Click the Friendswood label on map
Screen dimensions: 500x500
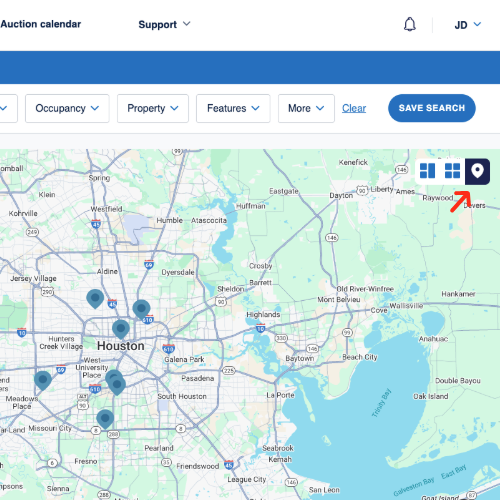click(198, 466)
